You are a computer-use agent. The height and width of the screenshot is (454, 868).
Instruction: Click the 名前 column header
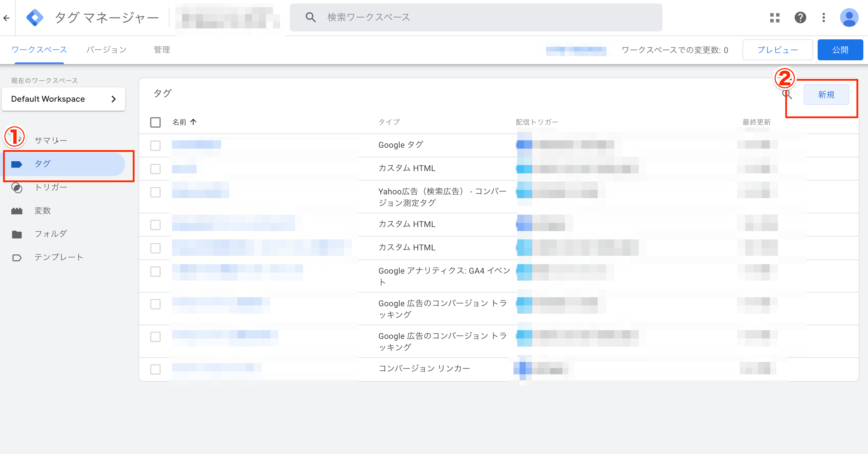click(179, 122)
